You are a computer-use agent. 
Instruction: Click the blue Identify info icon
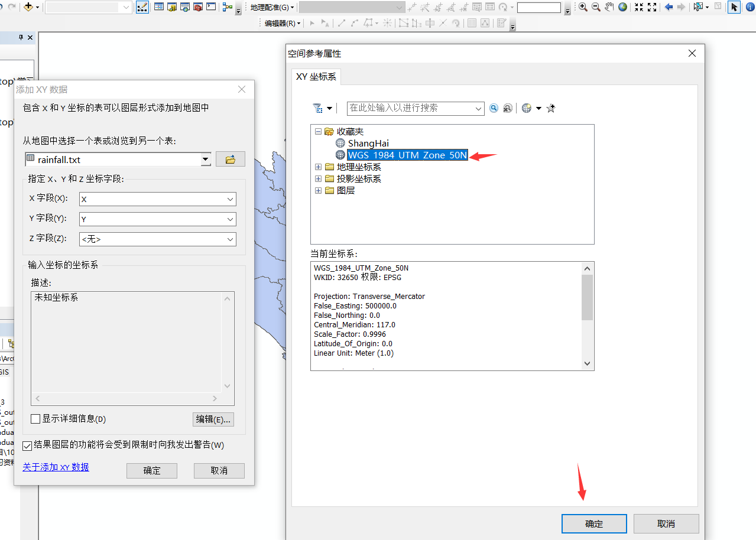click(x=749, y=7)
